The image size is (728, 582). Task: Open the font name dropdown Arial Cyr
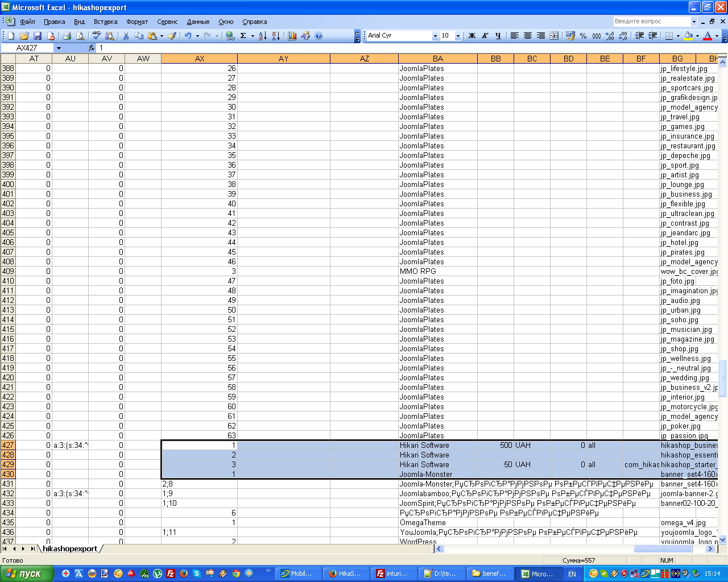435,36
